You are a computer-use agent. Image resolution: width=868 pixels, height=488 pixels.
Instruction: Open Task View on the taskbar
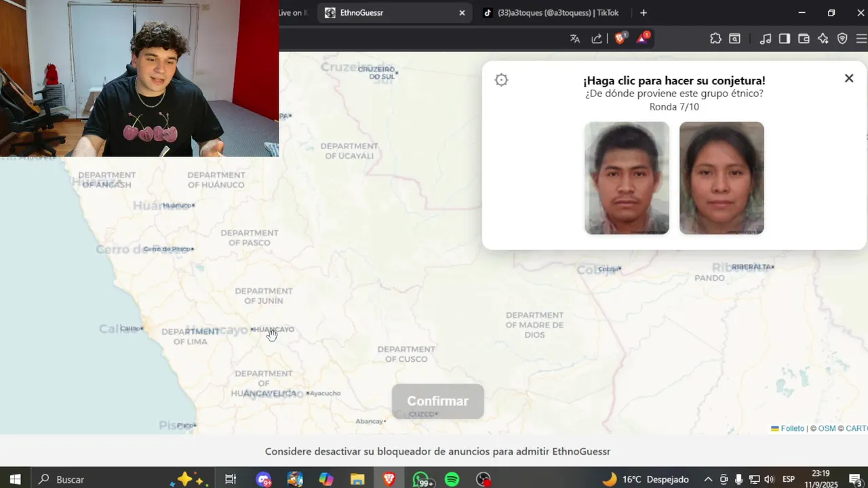pyautogui.click(x=231, y=479)
